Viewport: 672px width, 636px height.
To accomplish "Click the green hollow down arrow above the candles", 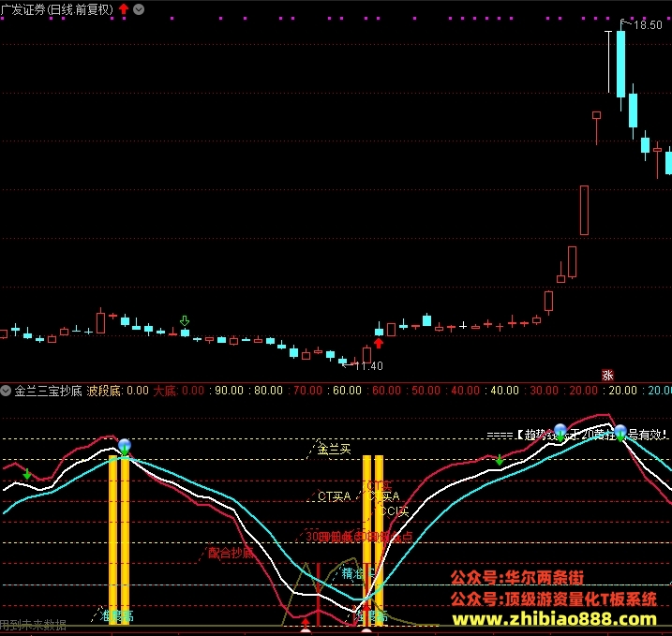I will tap(185, 320).
